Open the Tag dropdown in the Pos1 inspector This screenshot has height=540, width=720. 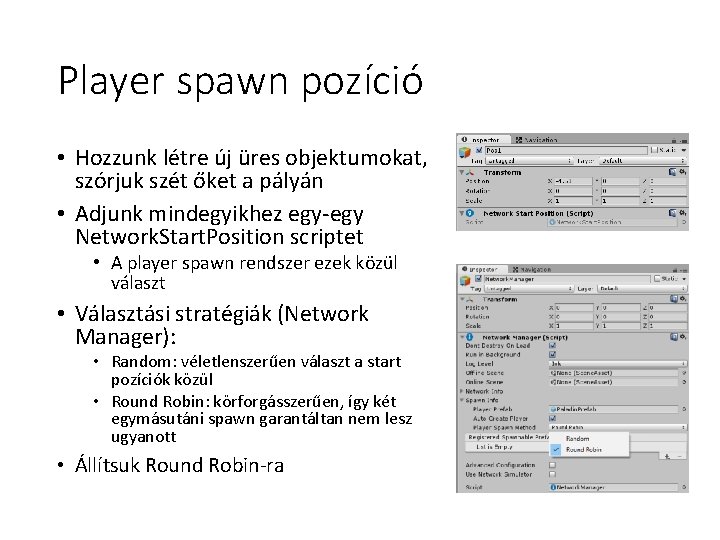coord(529,161)
